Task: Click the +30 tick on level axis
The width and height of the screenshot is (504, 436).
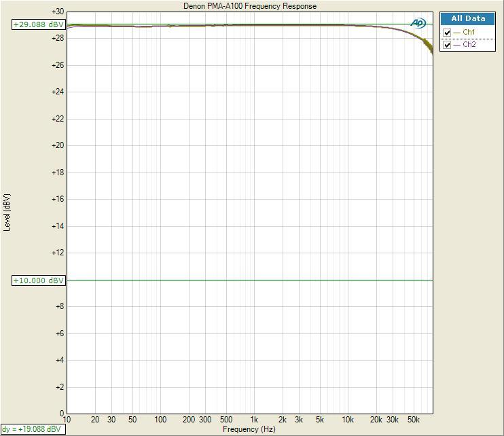Action: pyautogui.click(x=57, y=12)
